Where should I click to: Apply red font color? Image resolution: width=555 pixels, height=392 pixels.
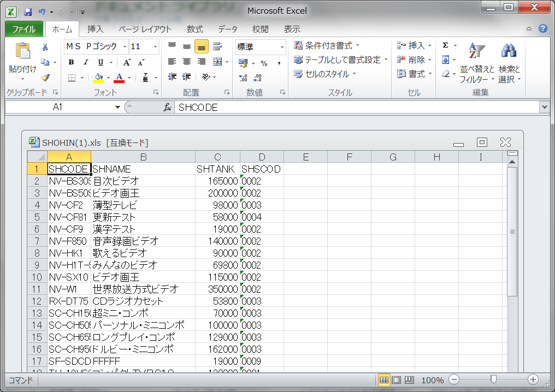point(119,78)
